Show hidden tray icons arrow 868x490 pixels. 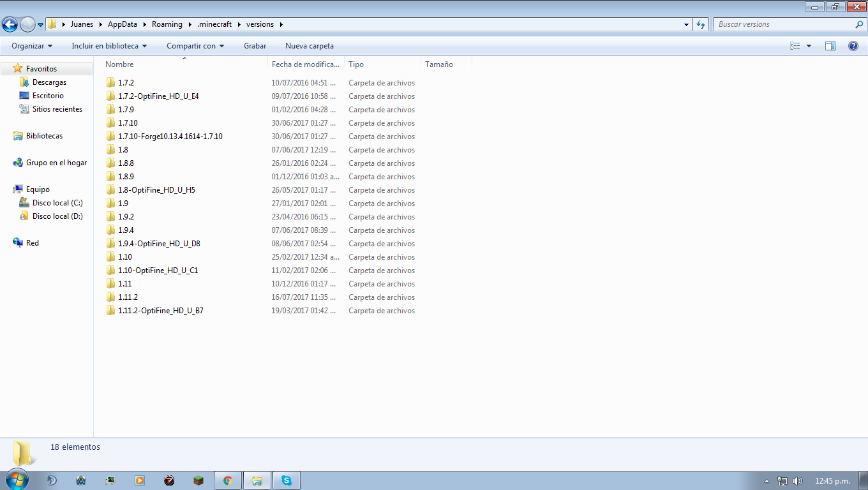767,481
